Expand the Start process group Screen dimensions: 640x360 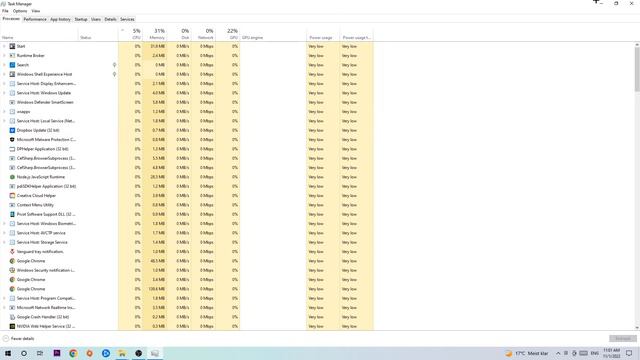pos(4,46)
